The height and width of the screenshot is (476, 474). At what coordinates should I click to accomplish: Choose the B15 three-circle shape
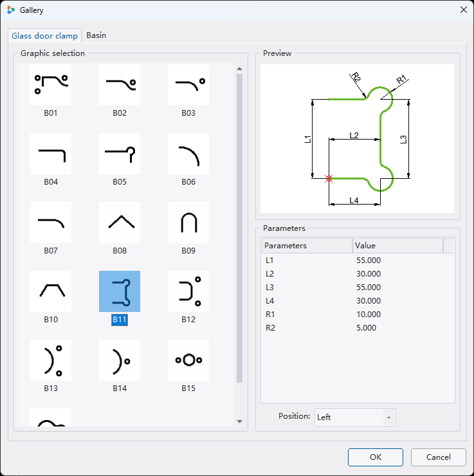click(188, 360)
